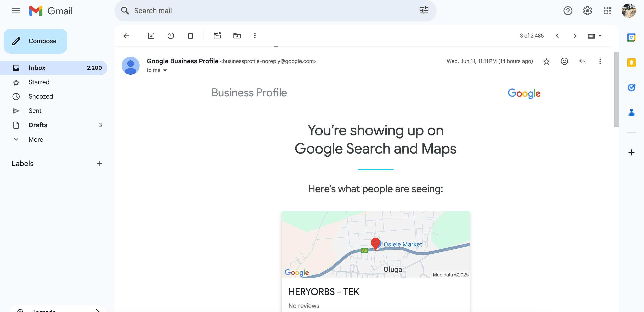Open the main menu hamburger icon
The image size is (644, 312).
pos(16,11)
